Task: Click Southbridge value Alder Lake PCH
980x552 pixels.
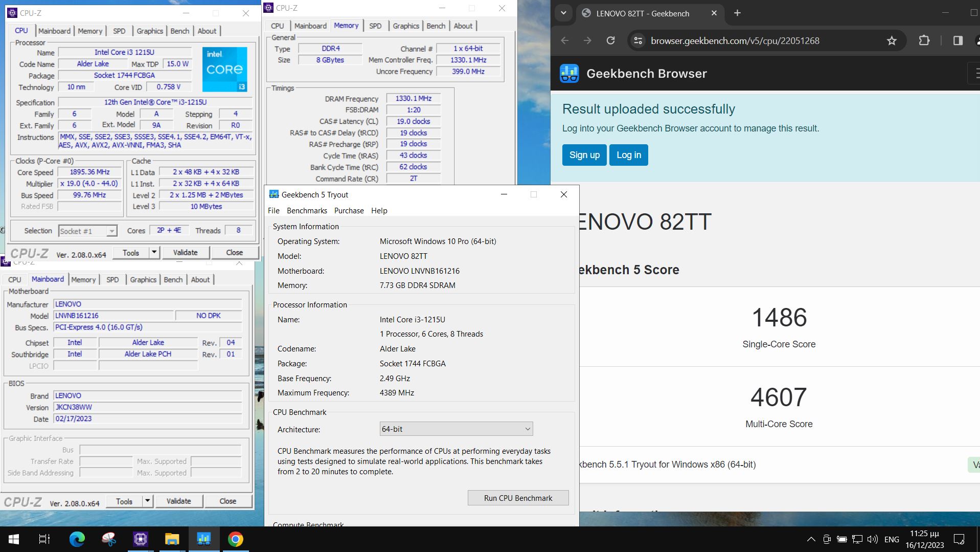Action: (148, 354)
